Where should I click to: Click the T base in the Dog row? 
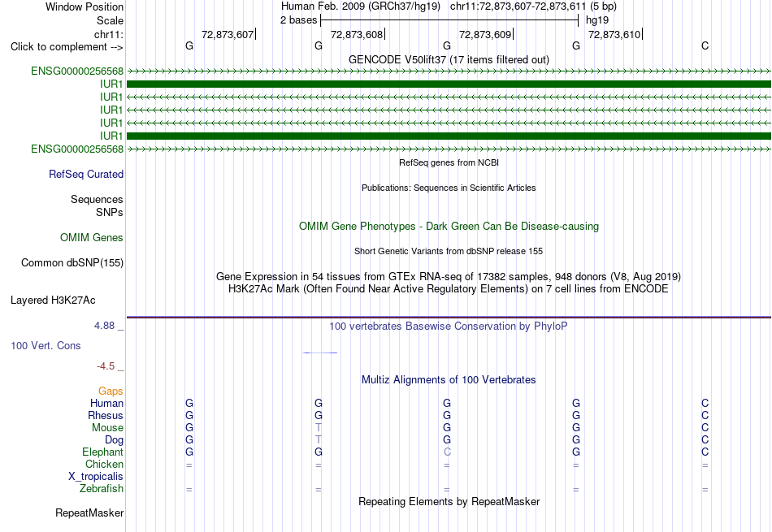319,440
